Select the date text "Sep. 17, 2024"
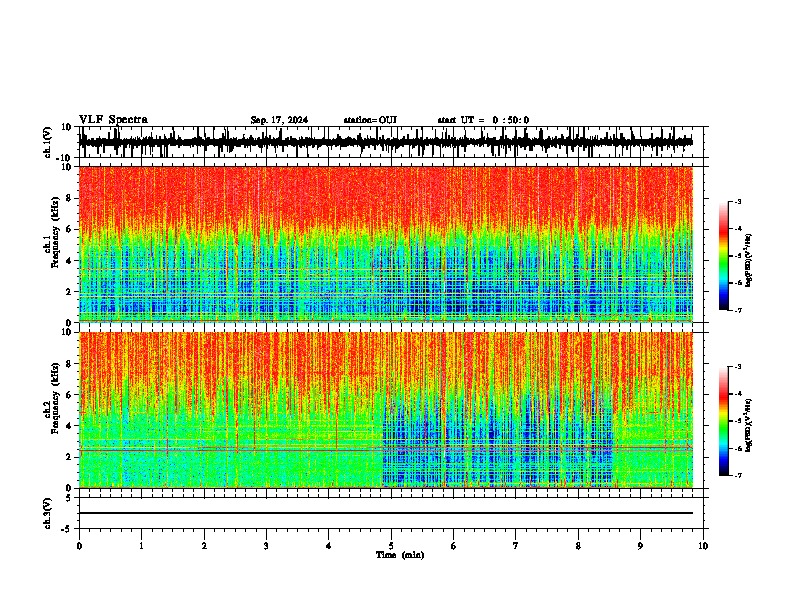This screenshot has height=612, width=792. click(x=279, y=120)
